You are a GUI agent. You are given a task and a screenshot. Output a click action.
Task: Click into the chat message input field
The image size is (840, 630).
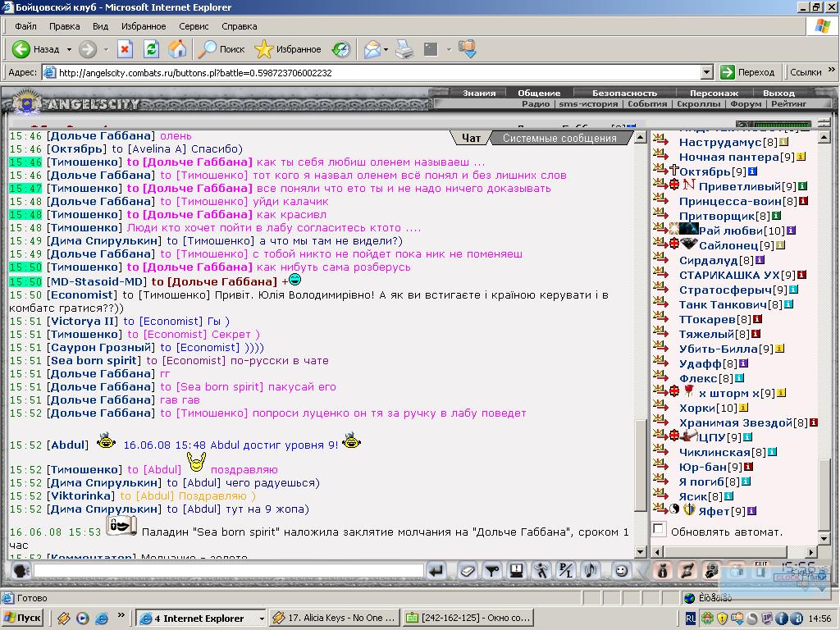(230, 571)
